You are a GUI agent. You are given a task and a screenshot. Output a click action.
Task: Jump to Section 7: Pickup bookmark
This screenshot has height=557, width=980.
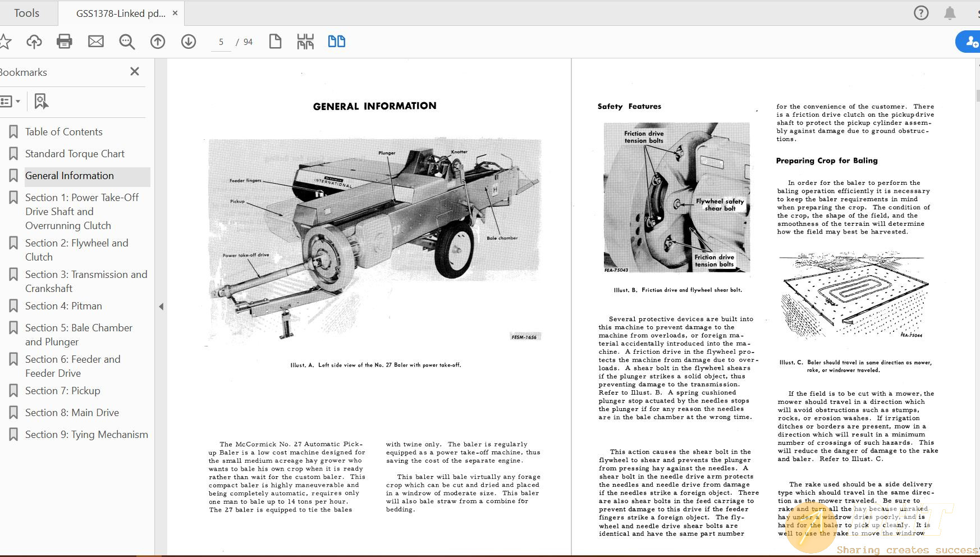click(62, 391)
